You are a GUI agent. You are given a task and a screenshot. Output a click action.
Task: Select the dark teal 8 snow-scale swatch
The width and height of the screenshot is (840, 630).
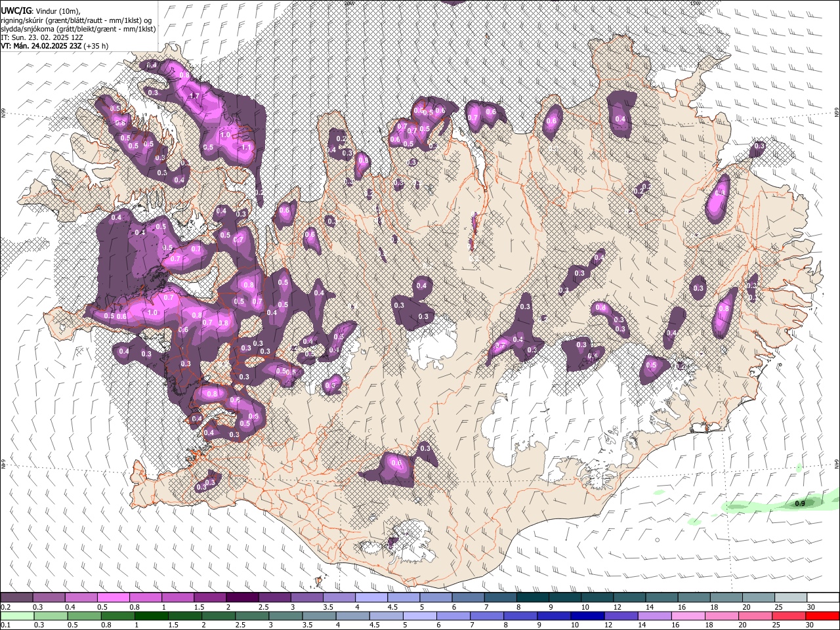pyautogui.click(x=532, y=598)
